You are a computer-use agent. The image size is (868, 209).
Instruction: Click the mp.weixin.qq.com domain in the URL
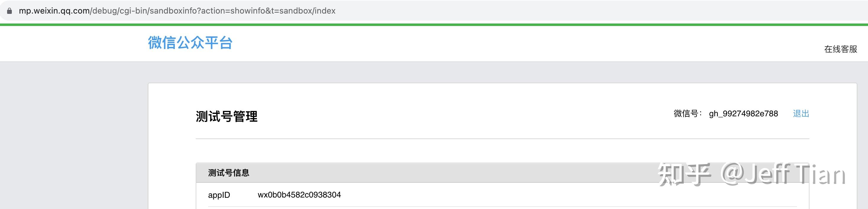[54, 11]
